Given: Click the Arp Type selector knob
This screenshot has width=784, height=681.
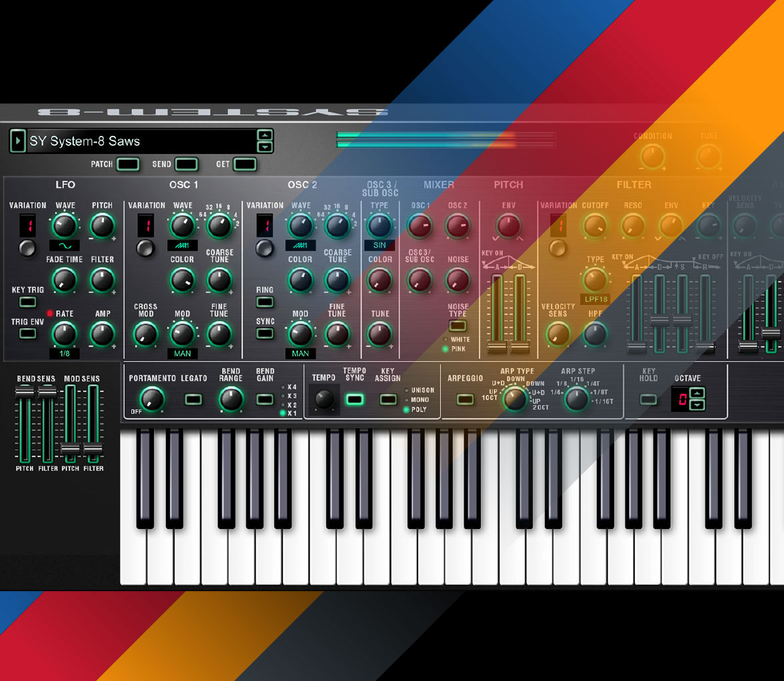Looking at the screenshot, I should coord(514,398).
